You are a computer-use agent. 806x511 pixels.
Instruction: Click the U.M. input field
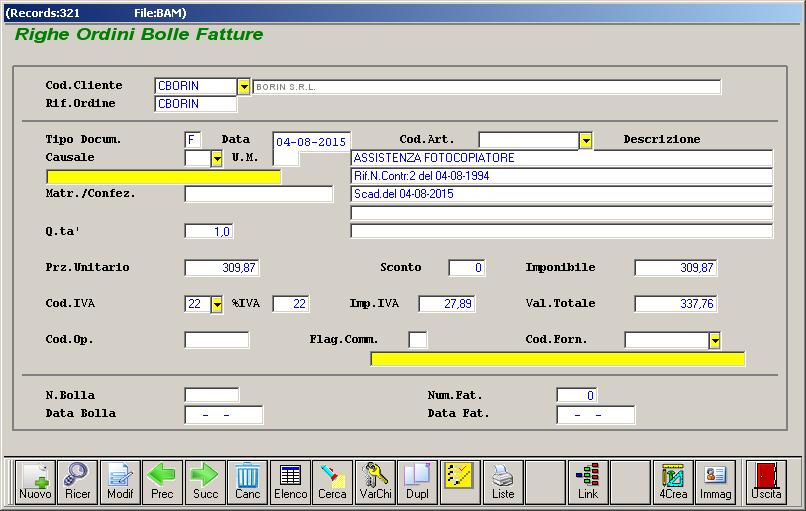[286, 158]
